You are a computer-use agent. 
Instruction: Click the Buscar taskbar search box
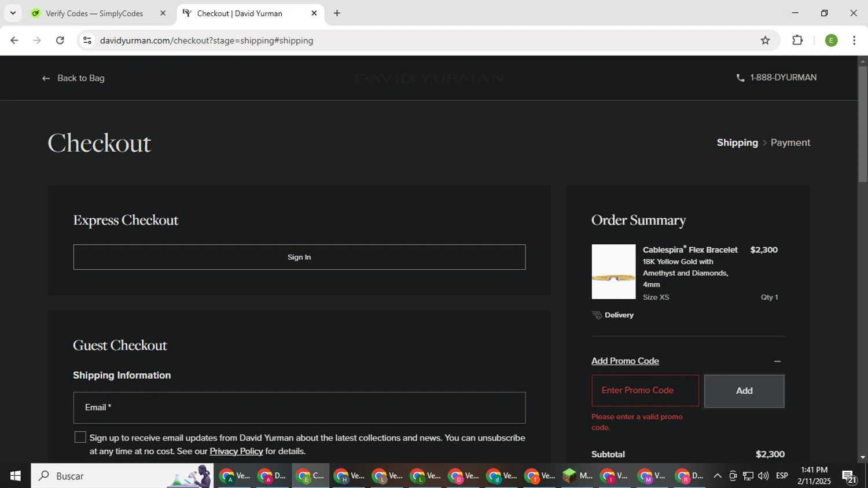coord(122,476)
